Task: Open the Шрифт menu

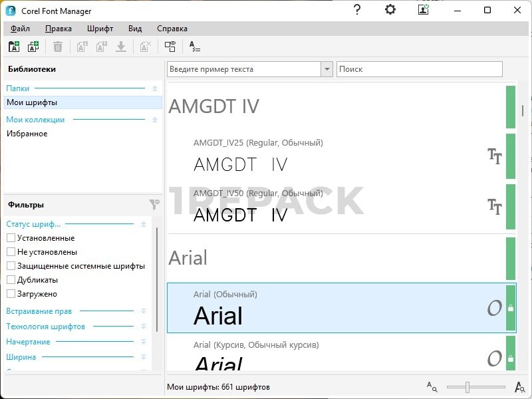Action: click(x=100, y=29)
